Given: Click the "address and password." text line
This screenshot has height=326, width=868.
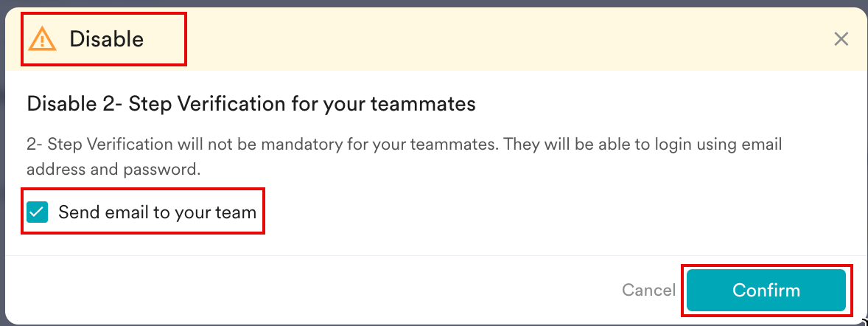Looking at the screenshot, I should [x=113, y=169].
